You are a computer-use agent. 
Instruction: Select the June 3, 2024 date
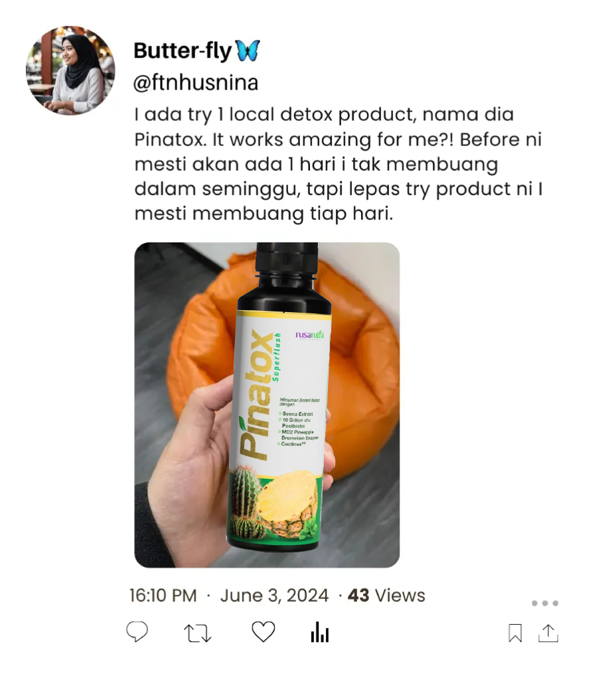pyautogui.click(x=274, y=596)
